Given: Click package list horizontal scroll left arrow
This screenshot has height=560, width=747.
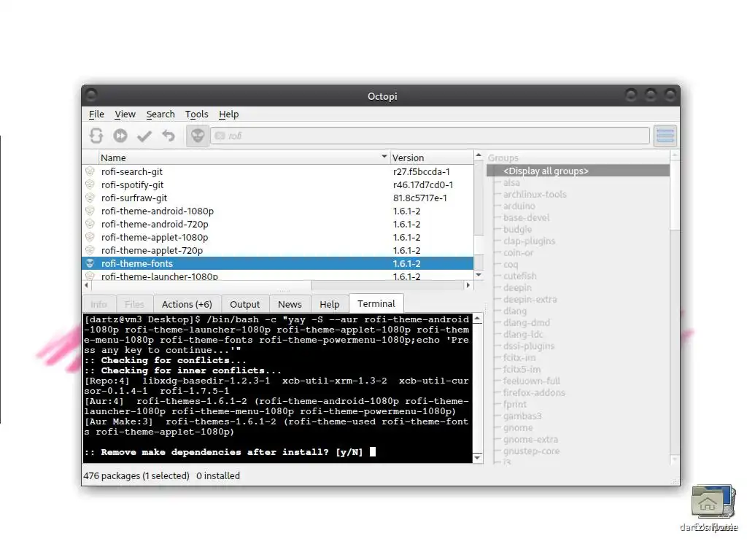Looking at the screenshot, I should pos(87,285).
